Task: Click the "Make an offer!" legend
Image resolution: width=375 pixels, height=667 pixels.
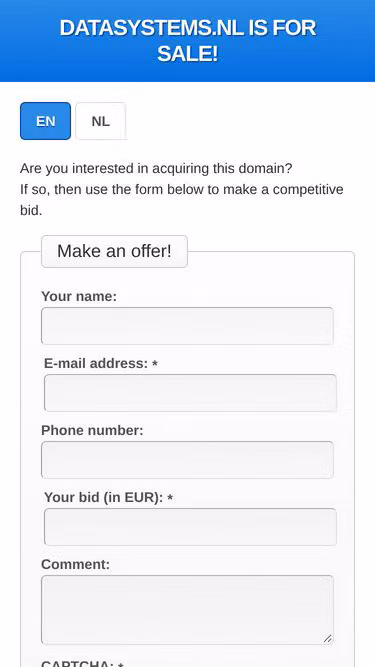Action: (114, 251)
